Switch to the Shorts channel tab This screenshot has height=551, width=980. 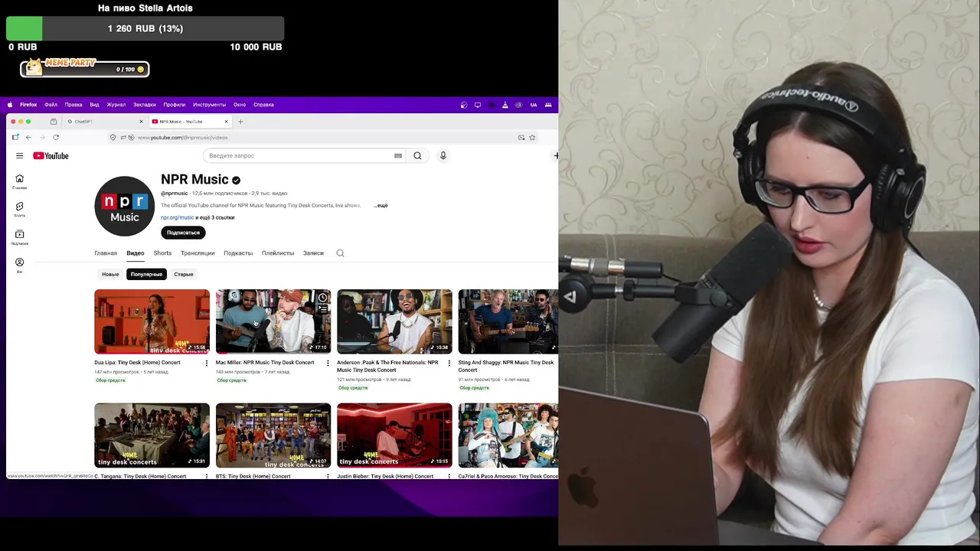[162, 253]
